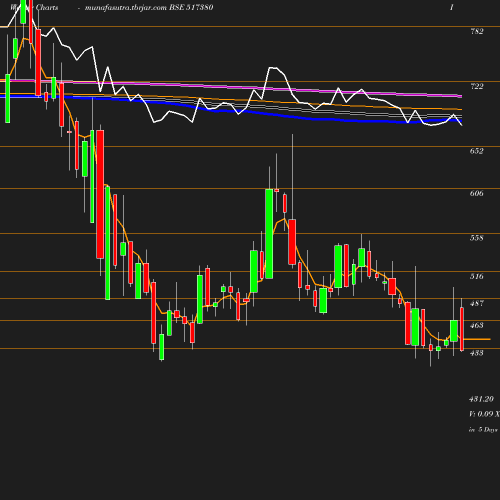Click the V: 0.09 X volume text
Screen dimensions: 500x500
coord(484,414)
